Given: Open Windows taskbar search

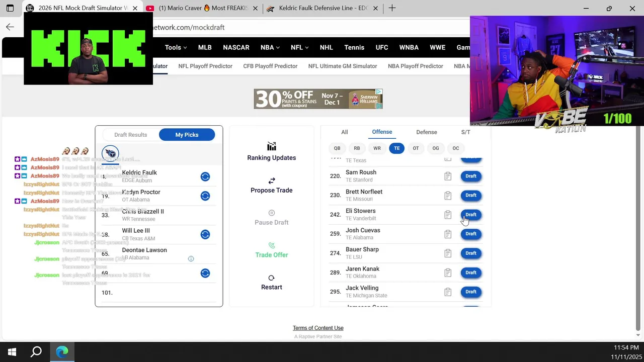Looking at the screenshot, I should [x=36, y=352].
